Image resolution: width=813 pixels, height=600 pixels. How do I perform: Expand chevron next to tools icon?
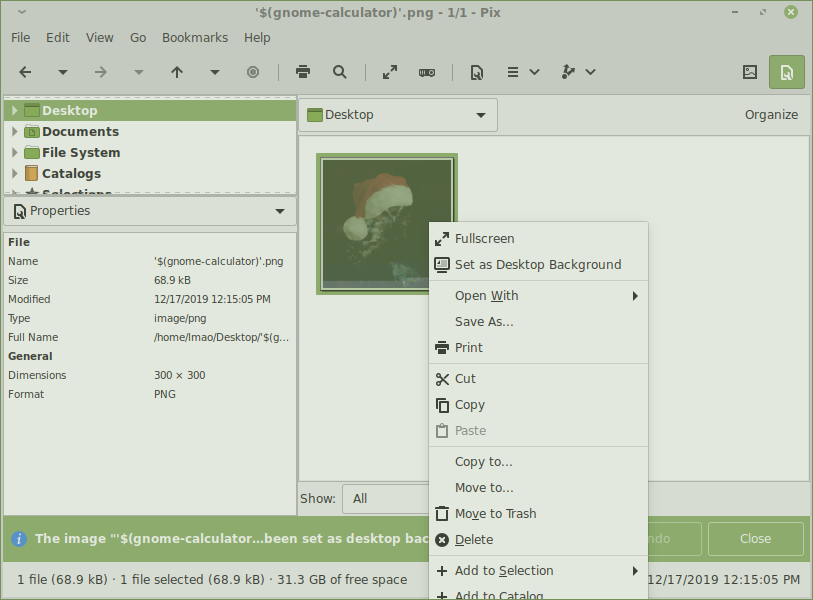[590, 72]
